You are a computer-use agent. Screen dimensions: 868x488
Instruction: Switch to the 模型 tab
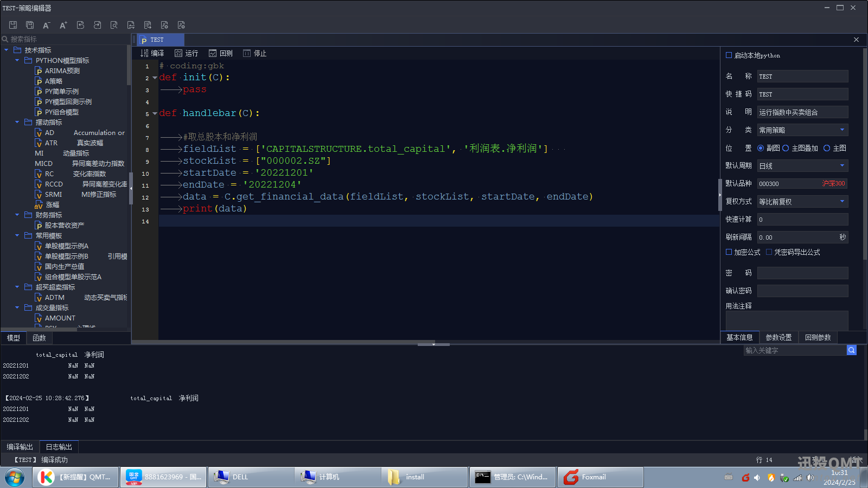(14, 338)
